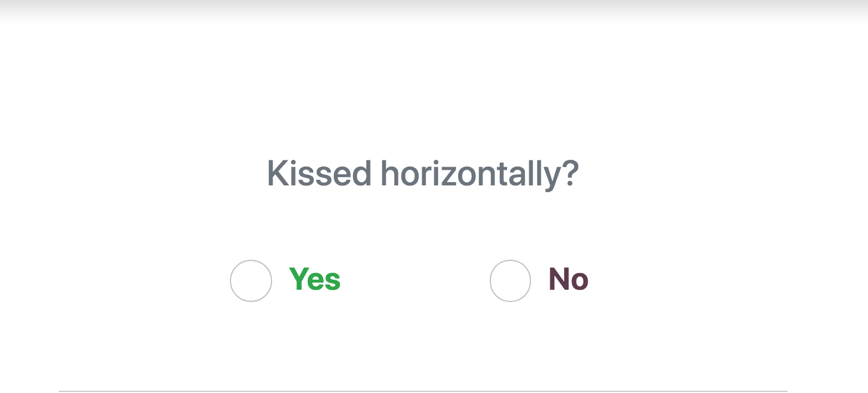Choose the empty circle beside No

click(x=510, y=281)
